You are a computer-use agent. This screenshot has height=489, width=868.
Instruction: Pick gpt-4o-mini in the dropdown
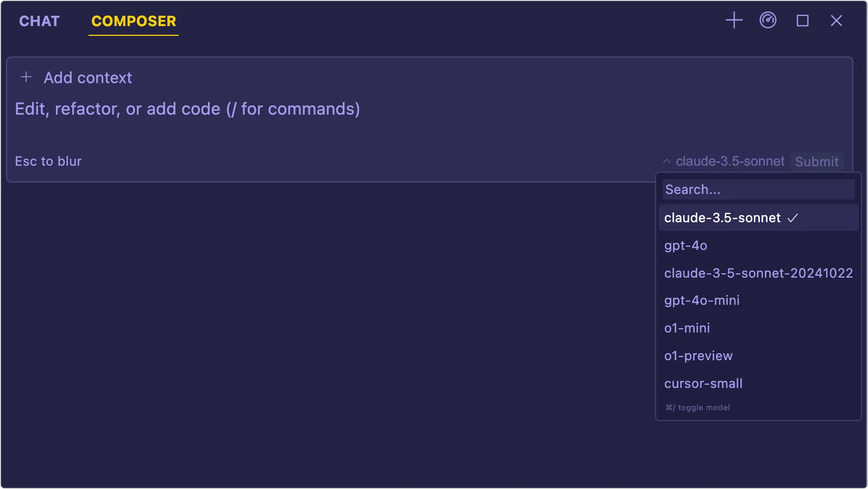(702, 300)
